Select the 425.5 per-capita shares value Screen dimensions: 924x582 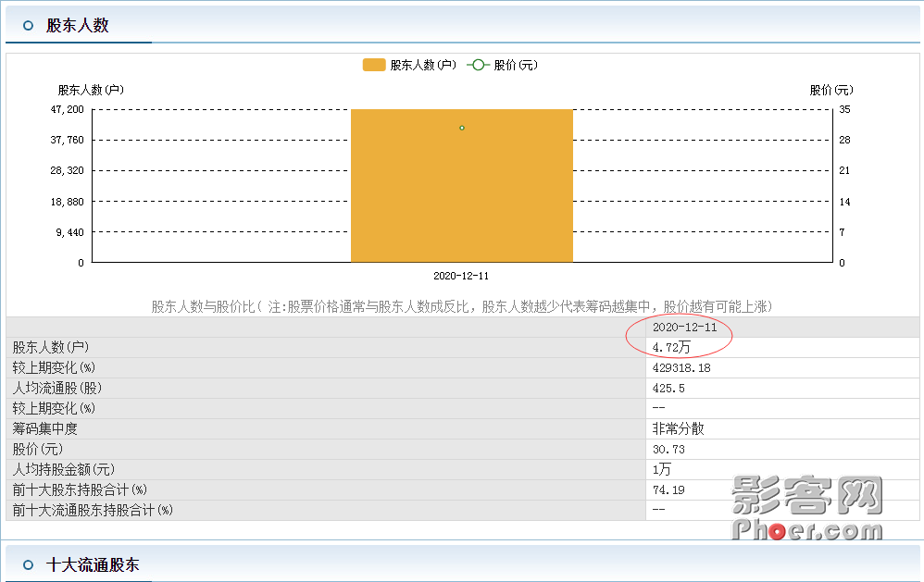pos(668,389)
